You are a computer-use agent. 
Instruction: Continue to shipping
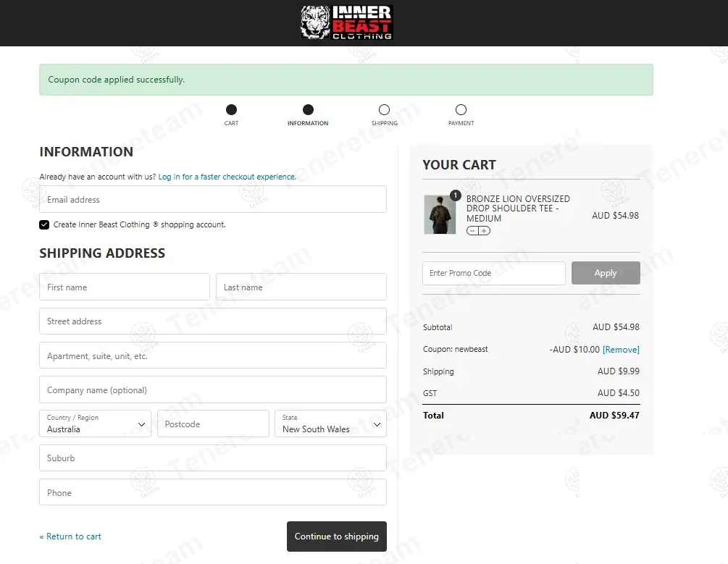click(x=337, y=536)
